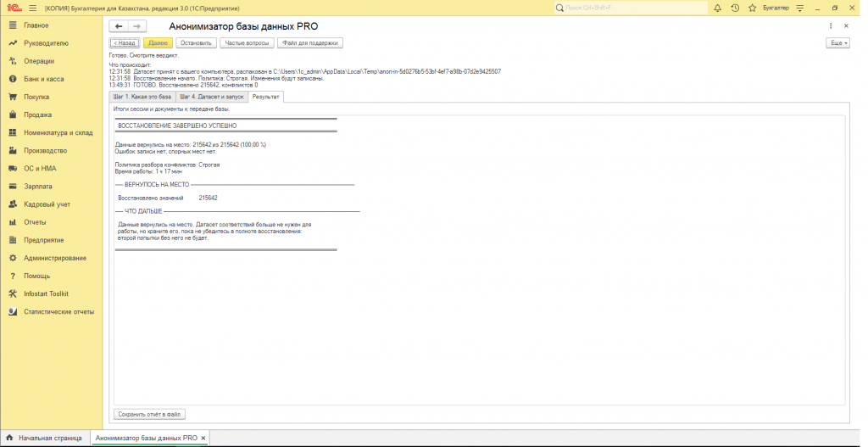Click the Infostart Toolkit tools icon
Image resolution: width=868 pixels, height=447 pixels.
click(x=13, y=294)
